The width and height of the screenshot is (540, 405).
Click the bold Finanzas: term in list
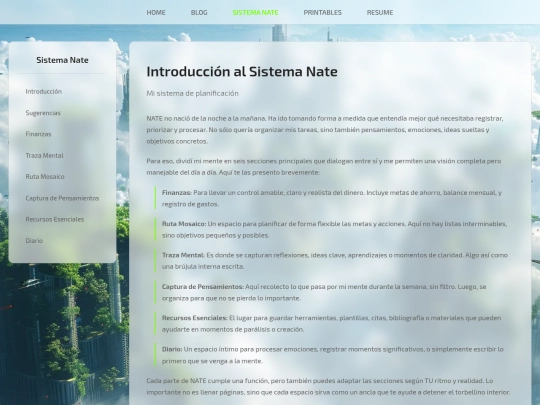click(x=177, y=193)
